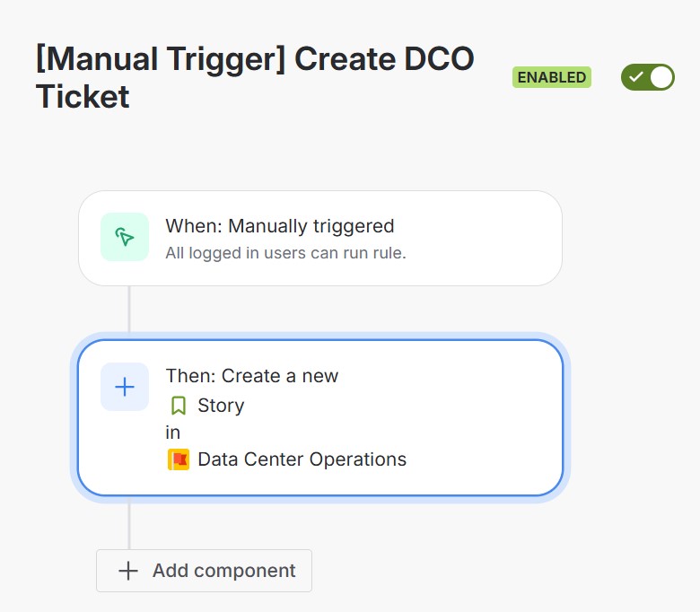Click the blue plus create-issue action icon

[x=125, y=387]
